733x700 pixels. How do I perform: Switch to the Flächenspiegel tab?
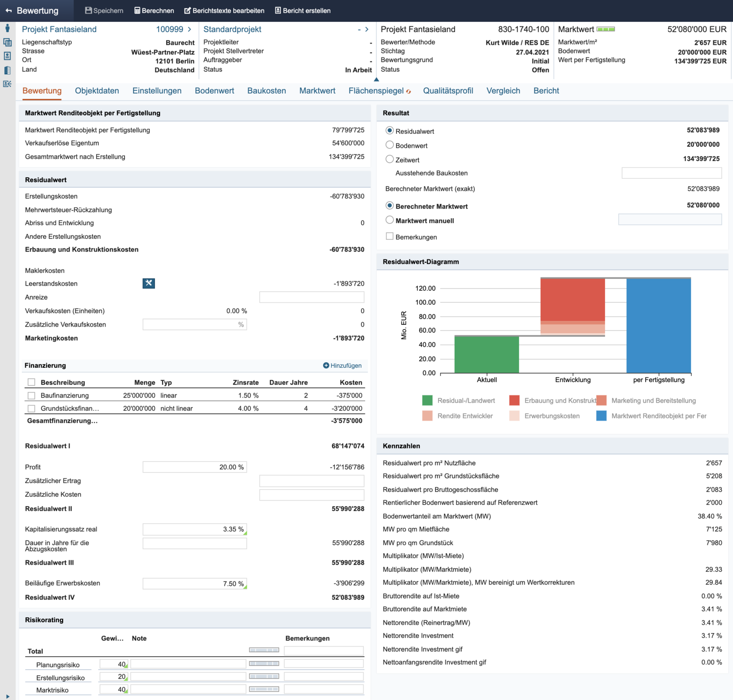click(x=376, y=91)
